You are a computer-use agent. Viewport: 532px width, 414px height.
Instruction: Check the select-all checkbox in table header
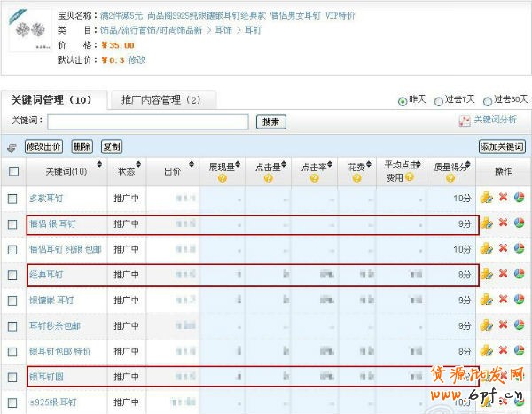[x=13, y=171]
